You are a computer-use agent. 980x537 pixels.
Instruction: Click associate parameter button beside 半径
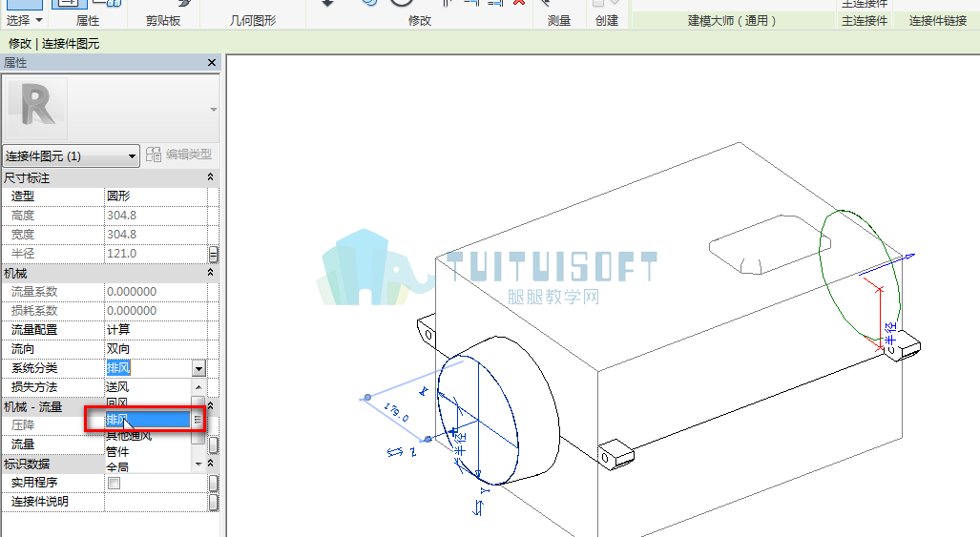tap(213, 254)
